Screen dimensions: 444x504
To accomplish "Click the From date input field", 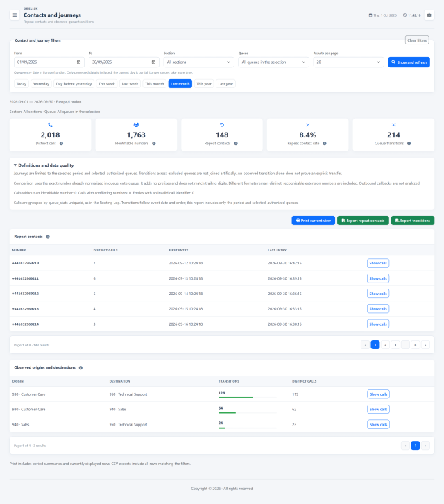I will pyautogui.click(x=49, y=62).
